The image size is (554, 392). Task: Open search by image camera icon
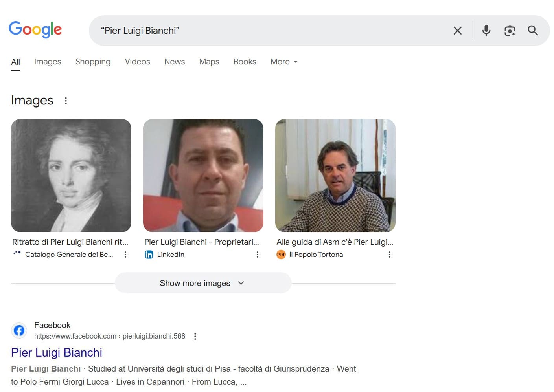(510, 31)
